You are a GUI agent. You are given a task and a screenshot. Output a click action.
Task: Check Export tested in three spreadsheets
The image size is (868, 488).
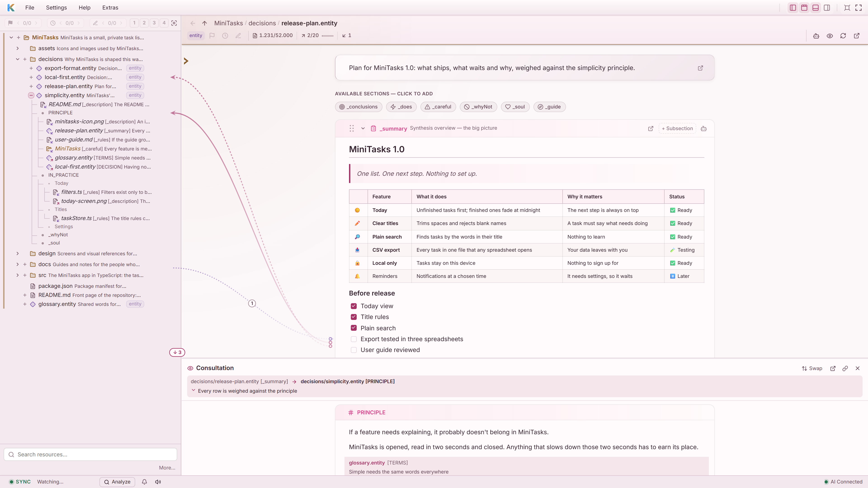coord(354,339)
